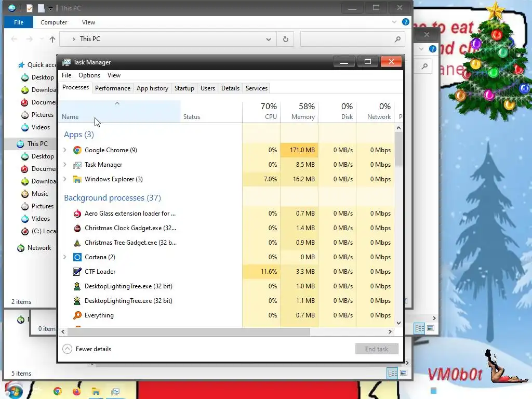
Task: Click the search magnifier in This PC window
Action: (x=397, y=39)
